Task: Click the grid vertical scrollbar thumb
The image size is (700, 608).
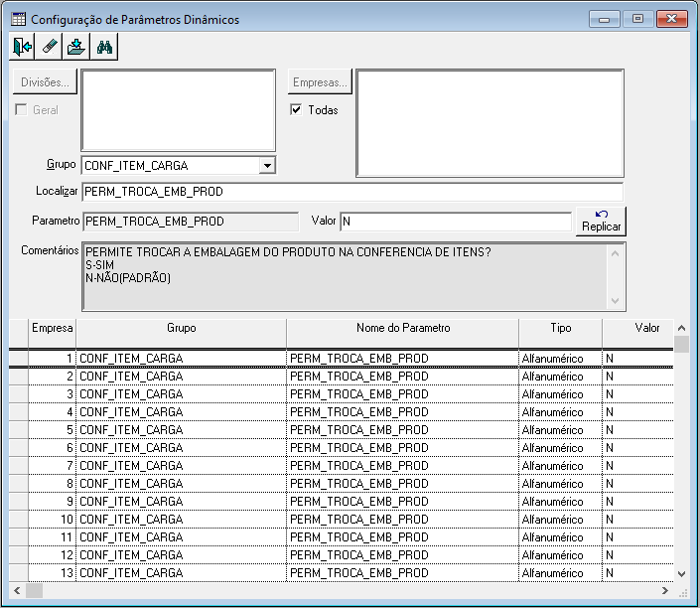Action: [681, 345]
